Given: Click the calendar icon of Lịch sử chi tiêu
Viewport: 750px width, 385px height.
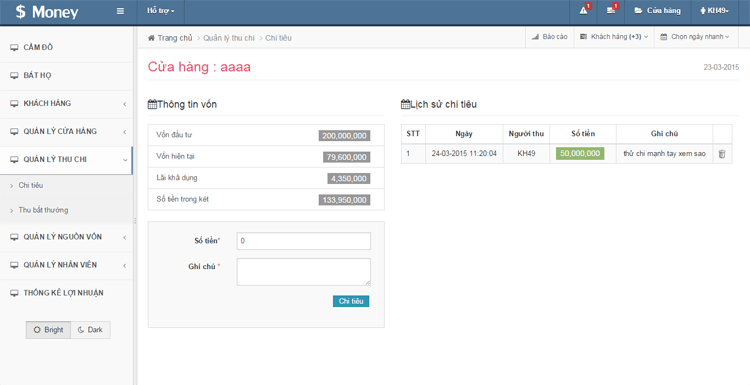Looking at the screenshot, I should click(x=405, y=104).
